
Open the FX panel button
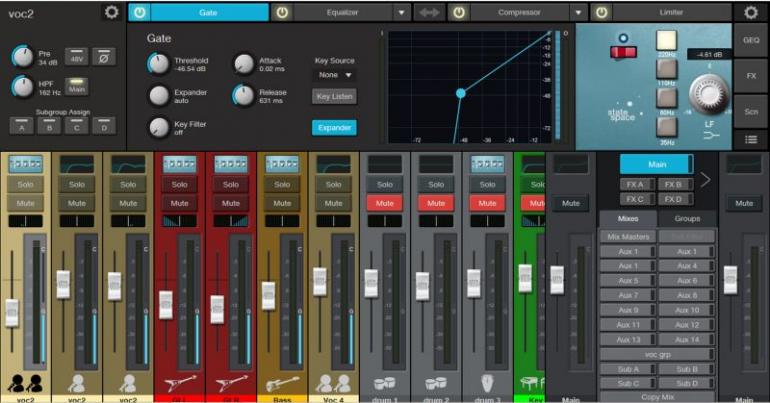[751, 76]
